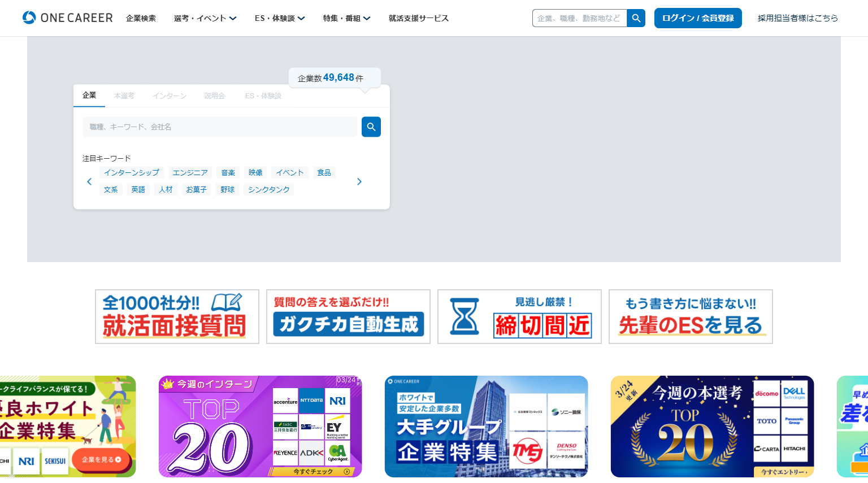Screen dimensions: 868x483
Task: Select the 食品 keyword tag
Action: point(324,173)
